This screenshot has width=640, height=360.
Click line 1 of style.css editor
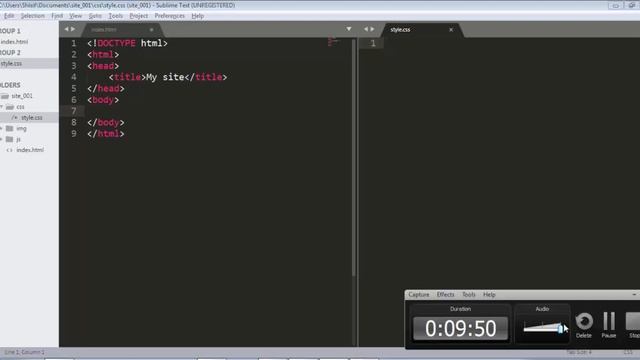(x=510, y=43)
